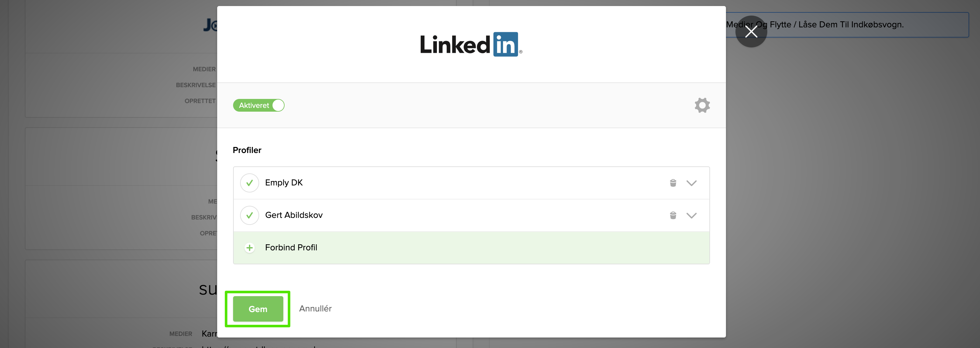This screenshot has height=348, width=980.
Task: Disable the Aktiveret toggle
Action: pos(259,105)
